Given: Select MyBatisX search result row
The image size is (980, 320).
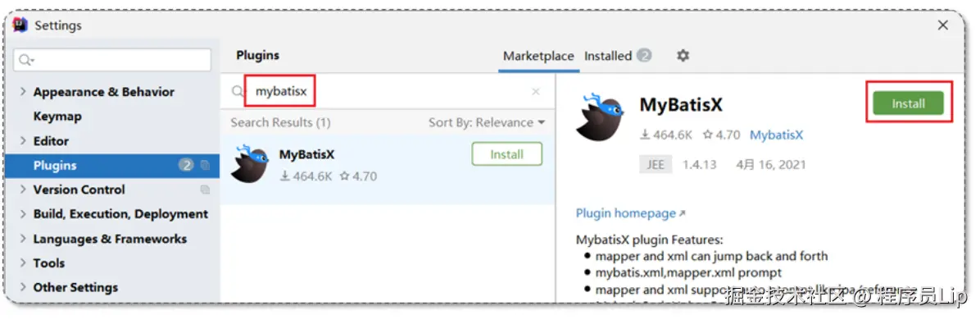Looking at the screenshot, I should click(x=388, y=169).
